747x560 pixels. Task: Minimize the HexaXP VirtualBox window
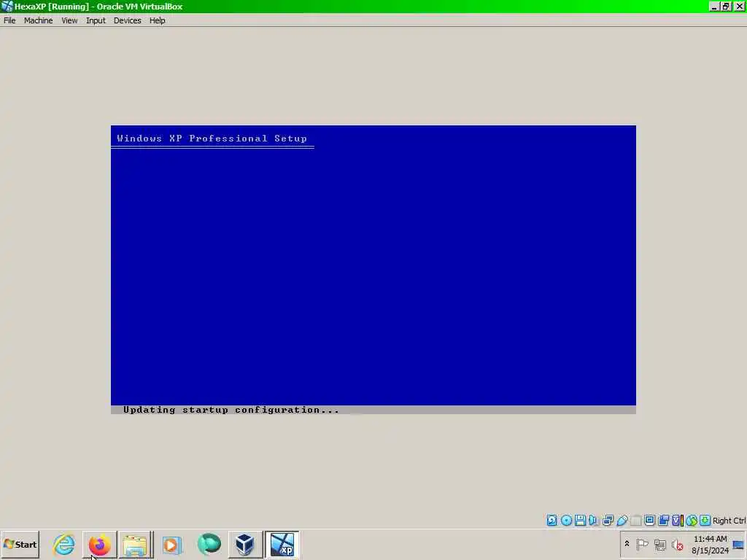click(x=714, y=6)
